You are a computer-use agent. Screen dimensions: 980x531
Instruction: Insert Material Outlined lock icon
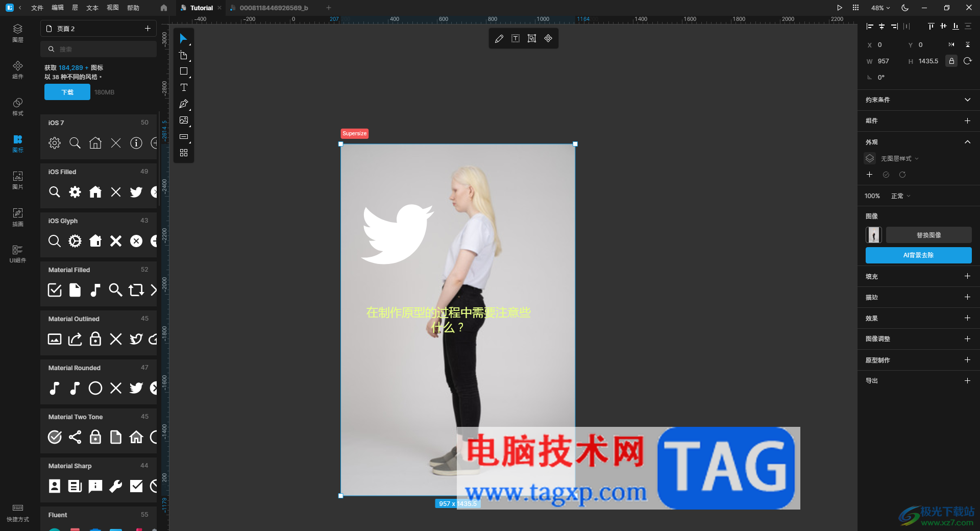95,339
